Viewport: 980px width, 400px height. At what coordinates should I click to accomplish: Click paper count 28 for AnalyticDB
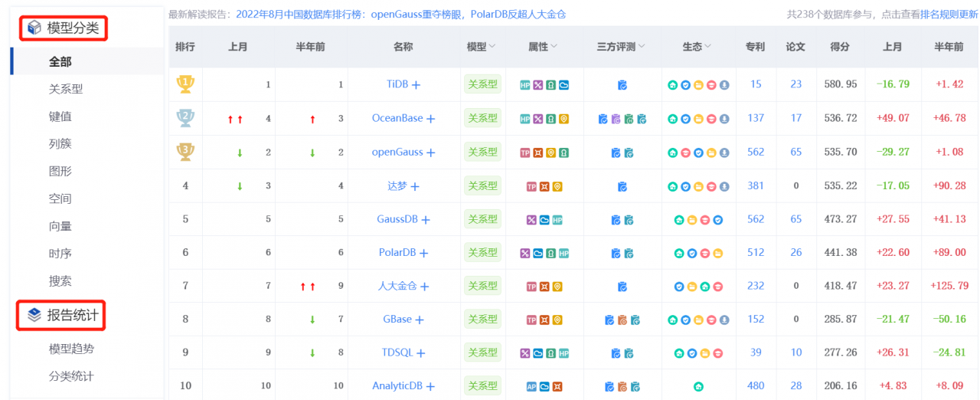(x=796, y=386)
